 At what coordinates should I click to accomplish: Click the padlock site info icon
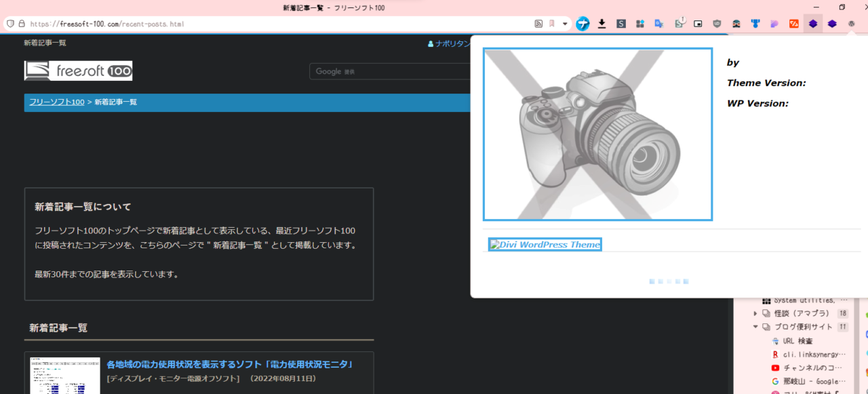(22, 24)
